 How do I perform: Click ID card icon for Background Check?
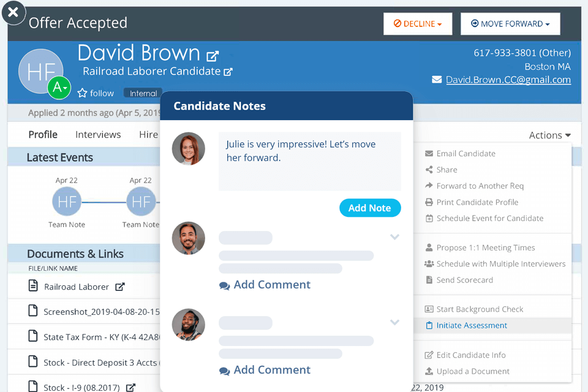[x=429, y=309]
